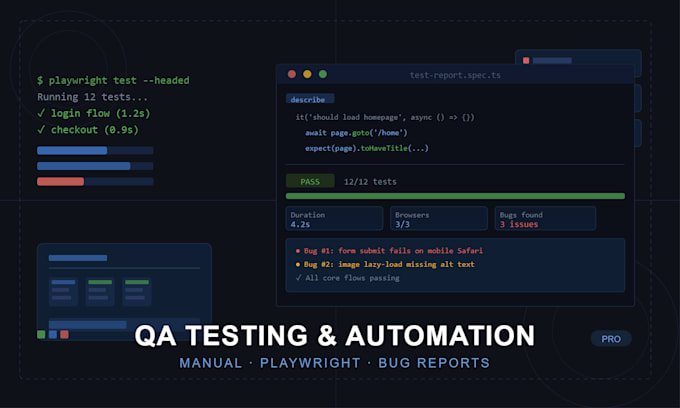Click the PRO badge
680x408 pixels.
tap(611, 339)
